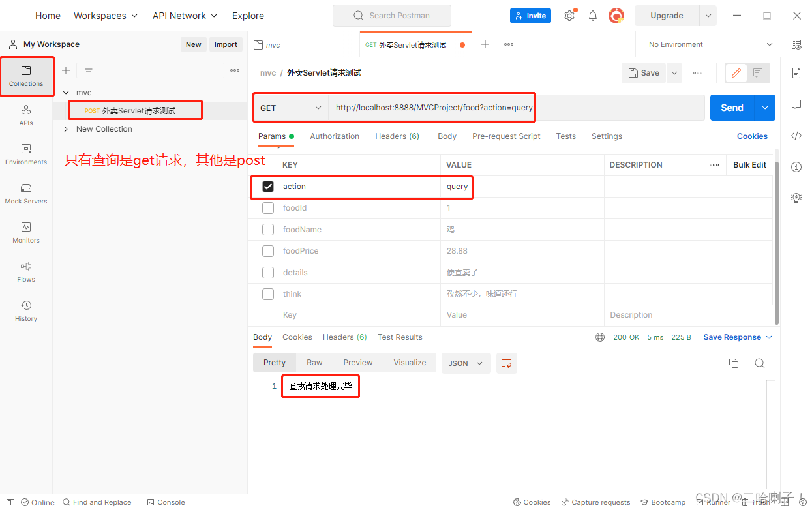Open APIs in the sidebar

(26, 115)
